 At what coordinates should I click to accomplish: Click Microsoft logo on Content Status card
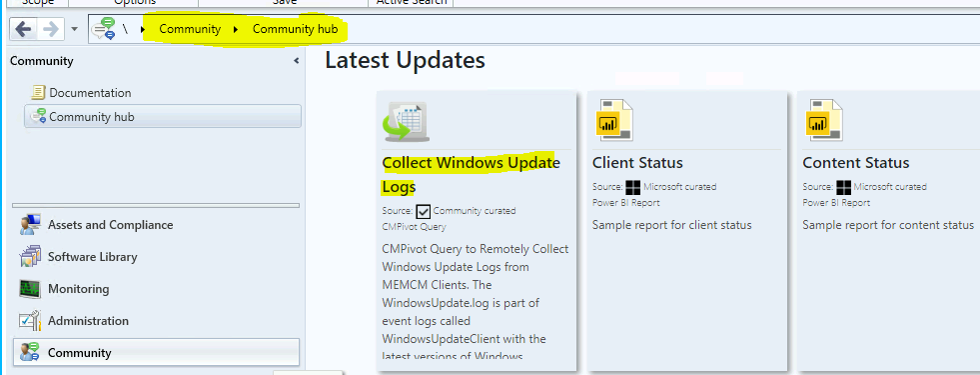coord(844,187)
